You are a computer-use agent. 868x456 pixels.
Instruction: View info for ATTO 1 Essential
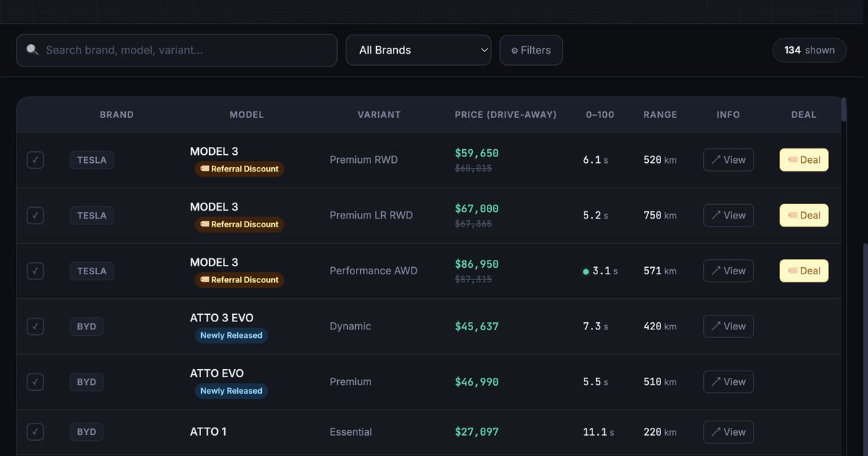[728, 432]
